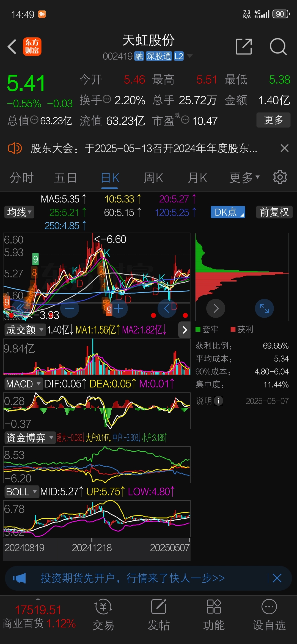Screen dimensions: 297x644
Task: Open 功能 functions icon
Action: click(214, 615)
